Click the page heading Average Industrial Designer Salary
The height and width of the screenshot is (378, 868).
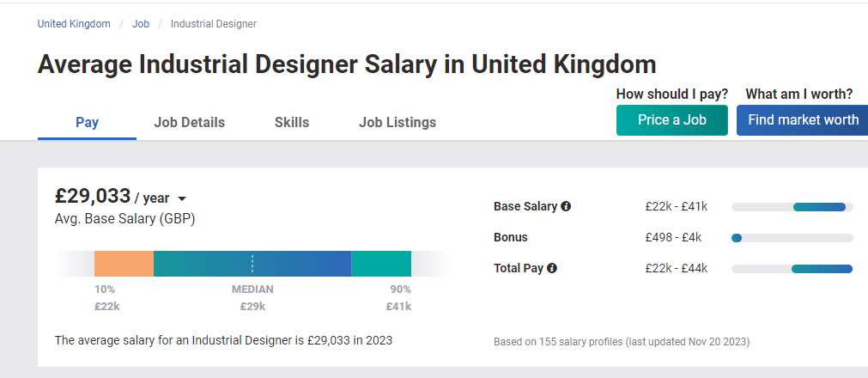click(x=347, y=64)
